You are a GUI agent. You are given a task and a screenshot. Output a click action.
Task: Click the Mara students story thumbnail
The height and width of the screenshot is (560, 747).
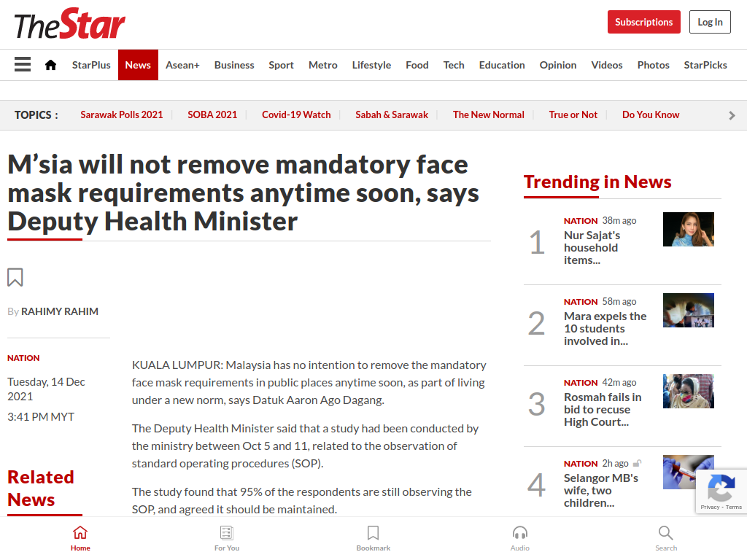tap(689, 310)
